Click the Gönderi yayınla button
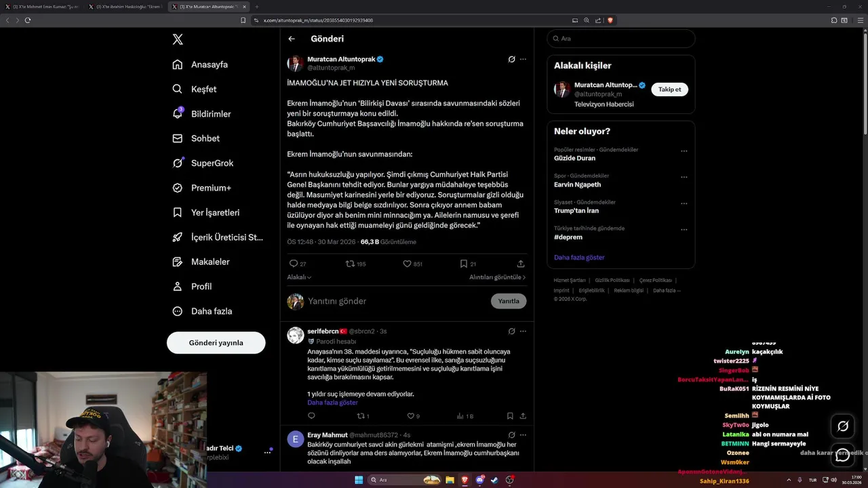 pyautogui.click(x=216, y=343)
